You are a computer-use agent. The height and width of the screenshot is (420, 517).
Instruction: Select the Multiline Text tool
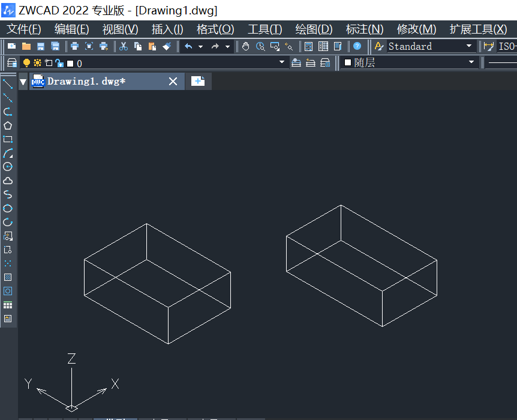8,319
